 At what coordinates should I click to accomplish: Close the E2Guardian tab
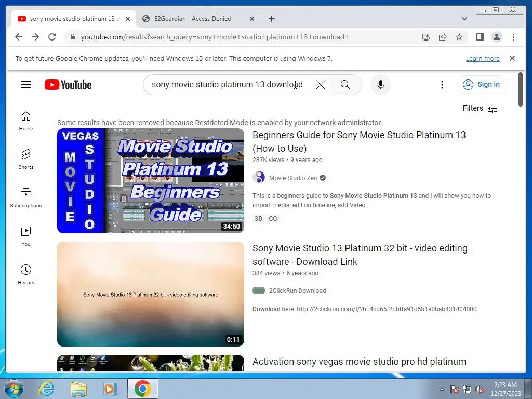click(x=252, y=19)
